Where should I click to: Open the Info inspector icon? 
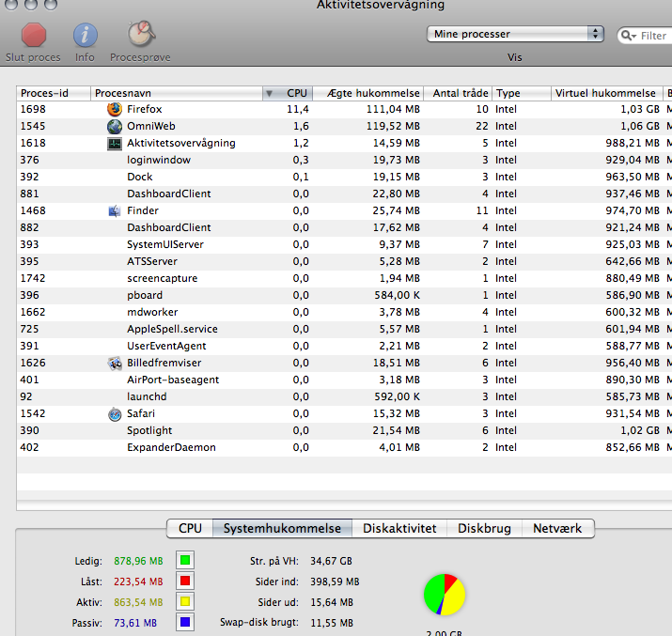85,35
